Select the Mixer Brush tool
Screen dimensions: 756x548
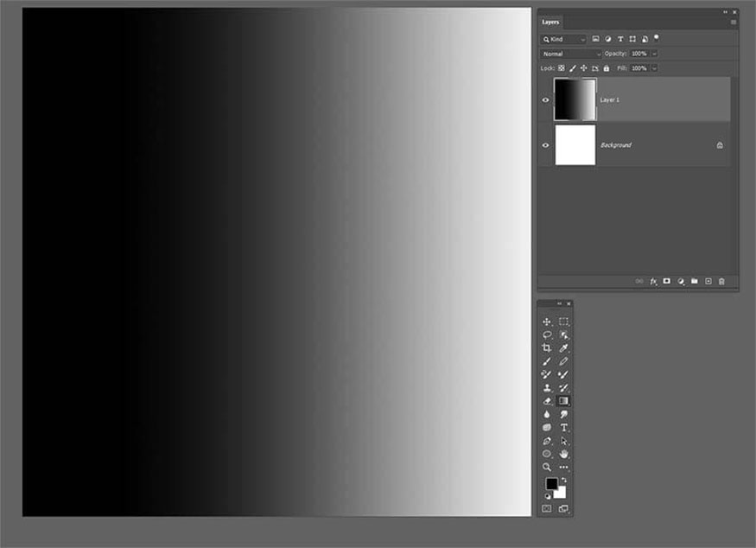tap(563, 374)
